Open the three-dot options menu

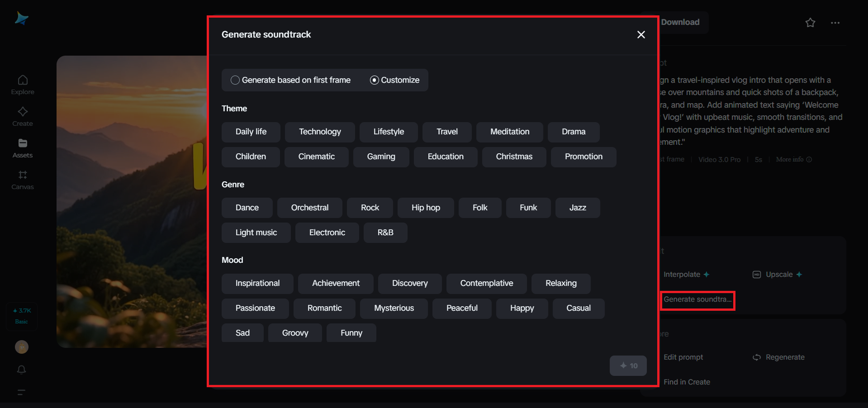(835, 23)
